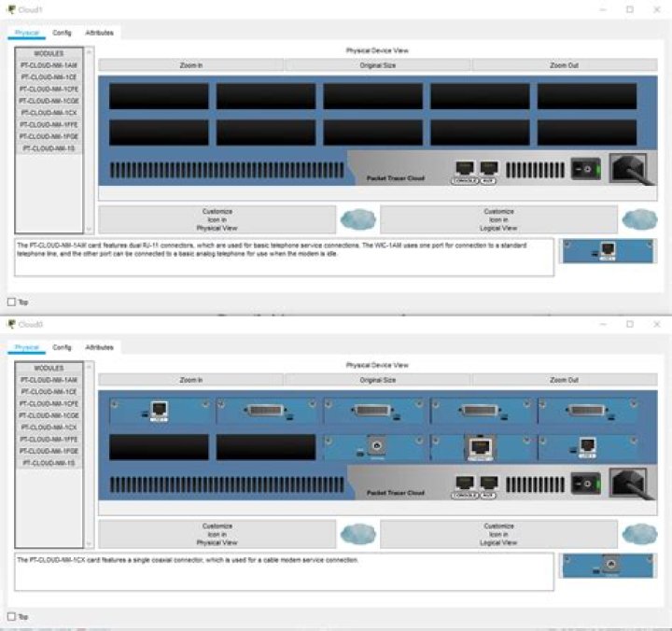Click Customize Icon in Physical View in Cloud0
Image resolution: width=672 pixels, height=631 pixels.
pos(217,534)
